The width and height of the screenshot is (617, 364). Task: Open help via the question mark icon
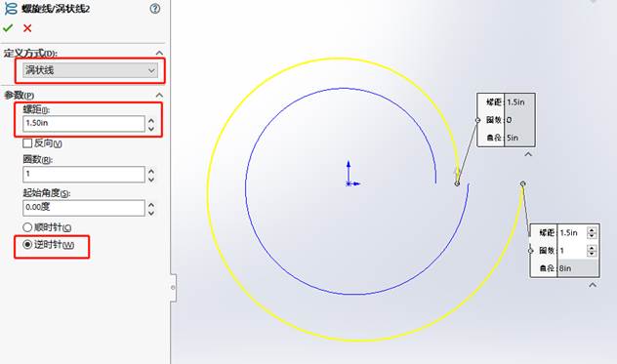coord(155,8)
